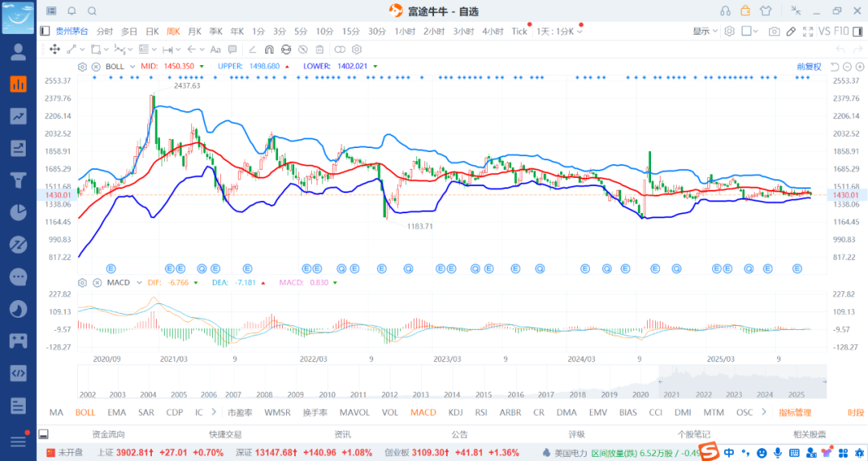
Task: Remove the MACD indicator with X icon
Action: [x=96, y=282]
